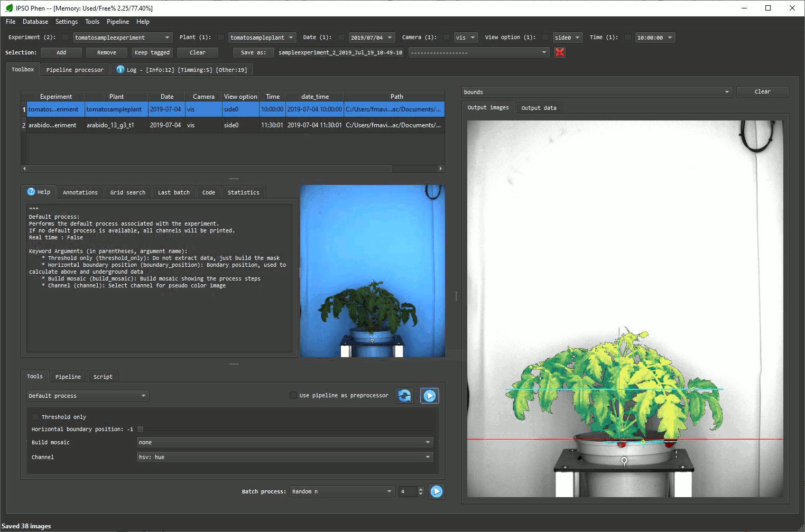Image resolution: width=805 pixels, height=532 pixels.
Task: Adjust the Horizontal boundary position slider
Action: pos(140,429)
